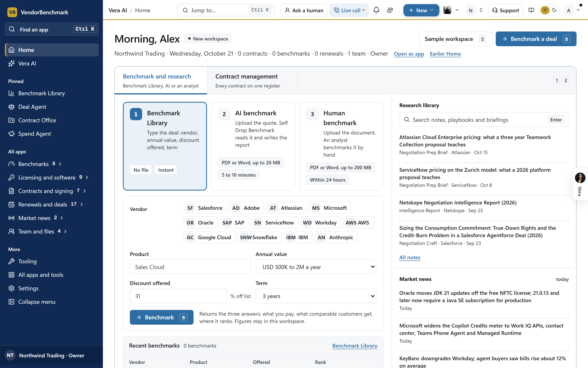The height and width of the screenshot is (368, 588).
Task: Expand Market news group
Action: point(52,218)
